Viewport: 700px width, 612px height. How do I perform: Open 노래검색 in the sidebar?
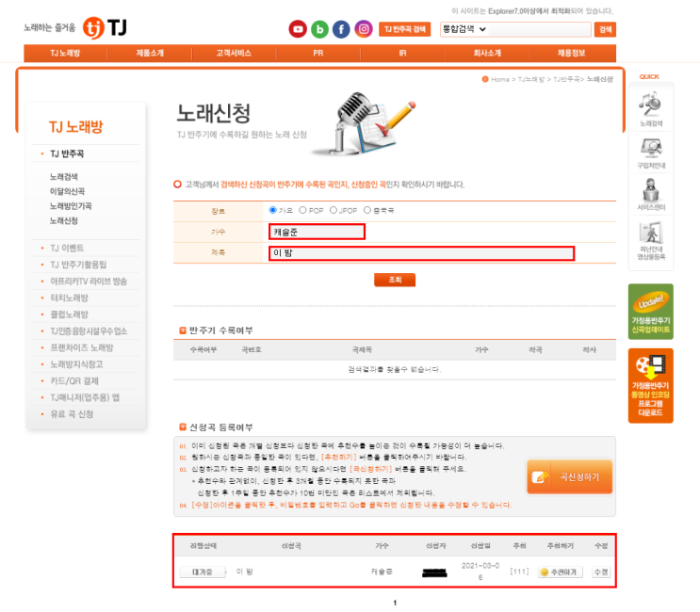pyautogui.click(x=64, y=177)
